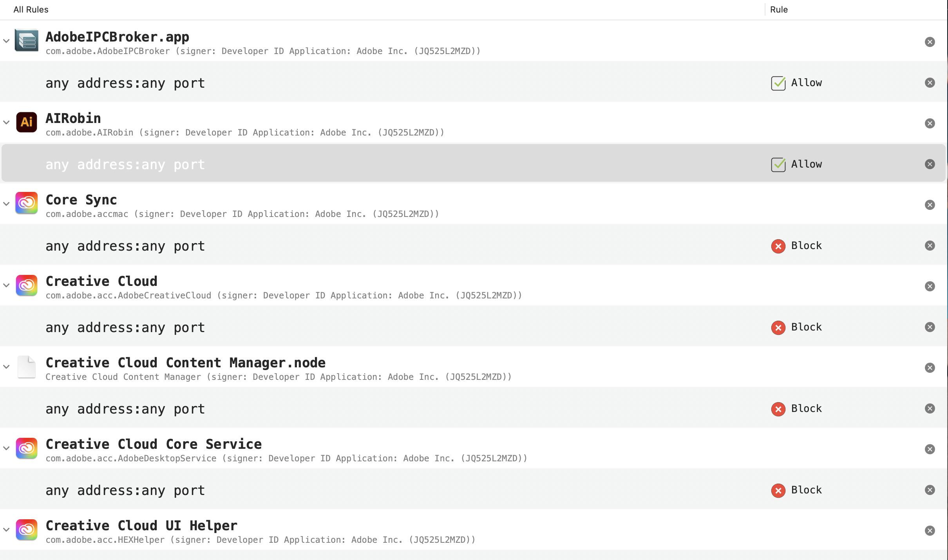Collapse the Creative Cloud Content Manager.node group
This screenshot has height=560, width=948.
6,367
